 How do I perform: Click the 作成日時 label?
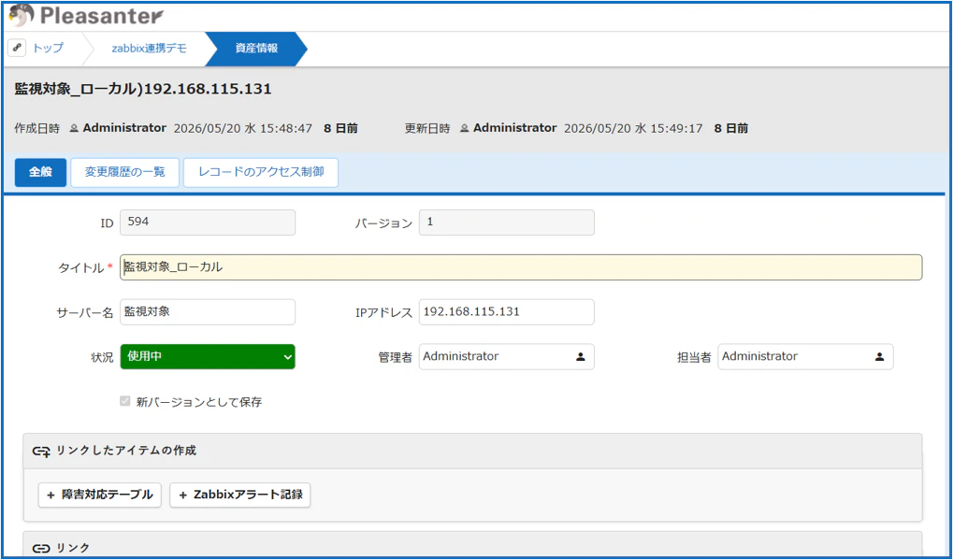click(x=36, y=129)
